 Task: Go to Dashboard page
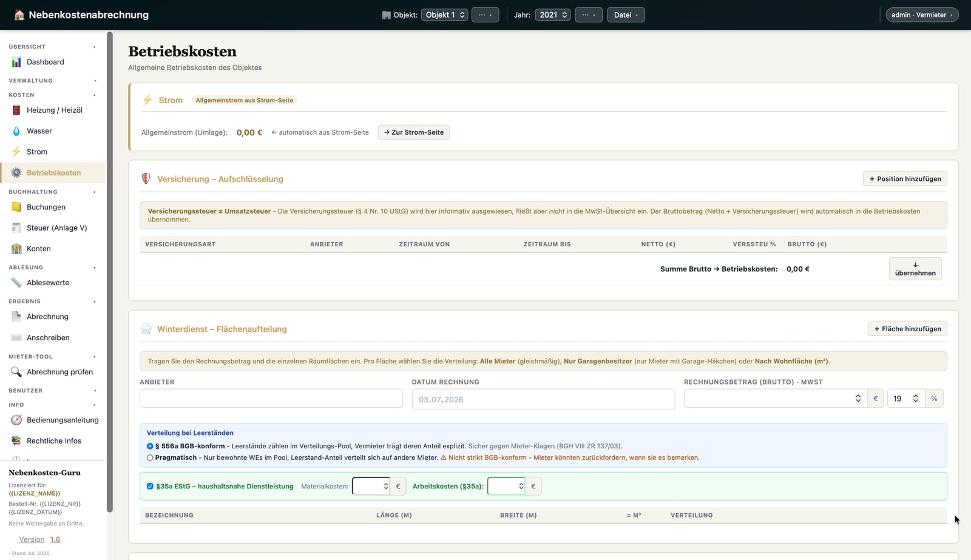click(x=52, y=62)
